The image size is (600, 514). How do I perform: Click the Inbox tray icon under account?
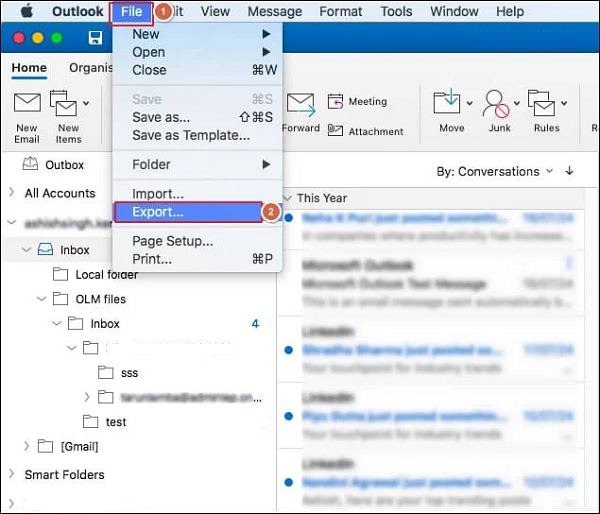tap(45, 250)
